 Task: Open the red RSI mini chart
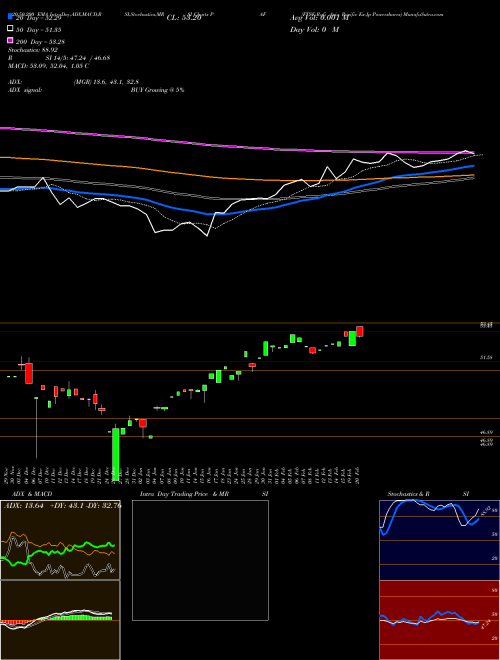click(439, 620)
